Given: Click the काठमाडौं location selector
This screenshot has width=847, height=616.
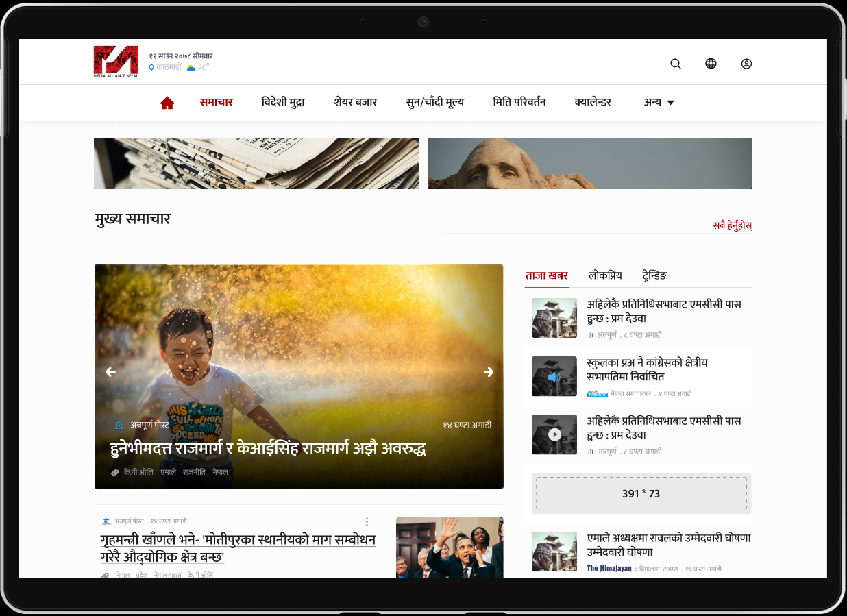Looking at the screenshot, I should (168, 67).
